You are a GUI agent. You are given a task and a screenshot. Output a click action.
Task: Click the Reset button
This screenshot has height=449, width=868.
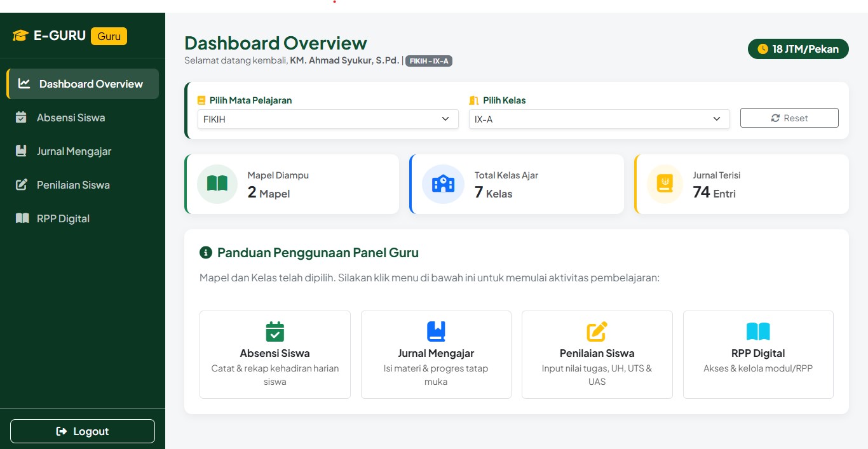click(x=789, y=118)
